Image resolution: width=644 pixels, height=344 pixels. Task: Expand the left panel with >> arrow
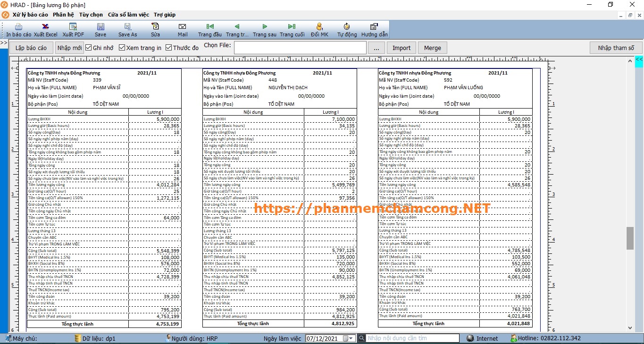[x=4, y=43]
